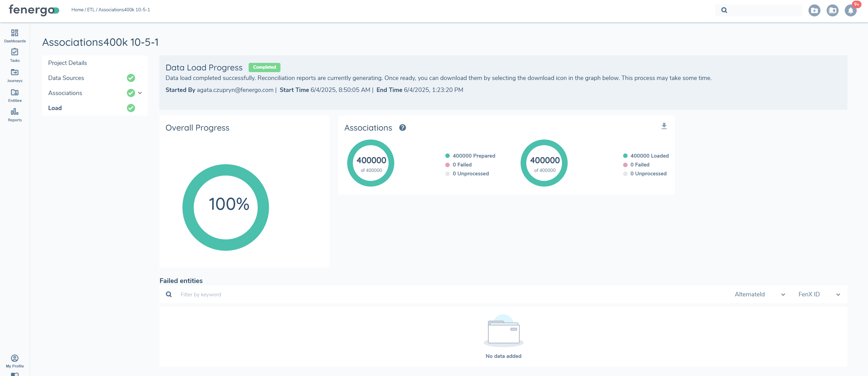
Task: Click the Load step green checkmark
Action: click(x=131, y=108)
